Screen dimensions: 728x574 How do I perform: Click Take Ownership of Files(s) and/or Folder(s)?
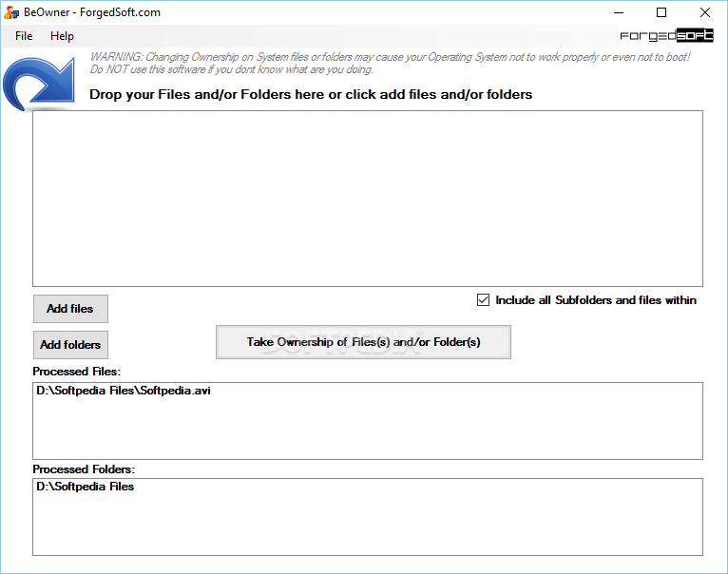click(364, 342)
